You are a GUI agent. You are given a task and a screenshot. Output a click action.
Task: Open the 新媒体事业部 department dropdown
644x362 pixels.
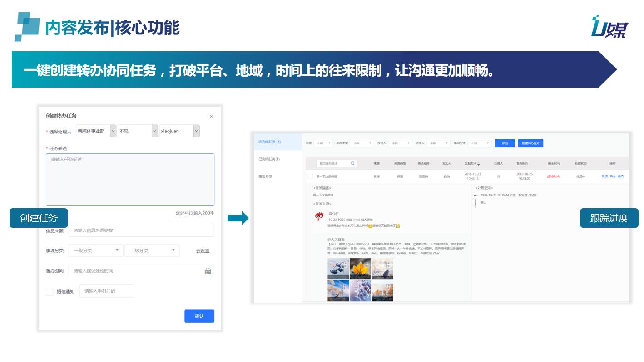(96, 131)
